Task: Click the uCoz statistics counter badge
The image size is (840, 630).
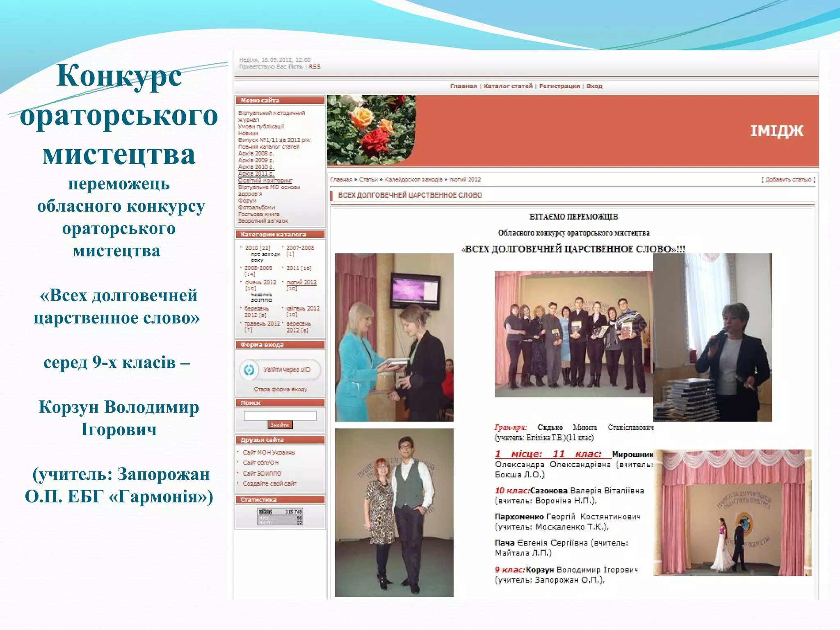Action: pyautogui.click(x=280, y=517)
